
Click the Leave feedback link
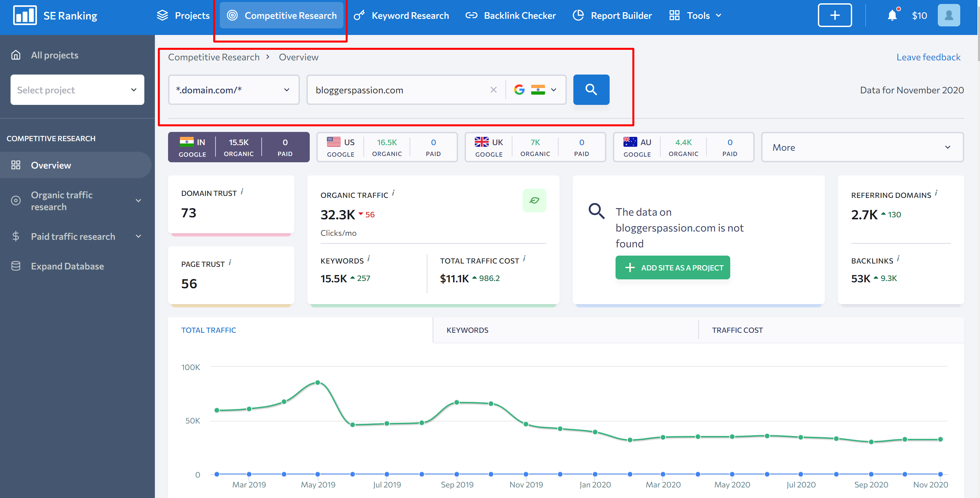tap(928, 57)
